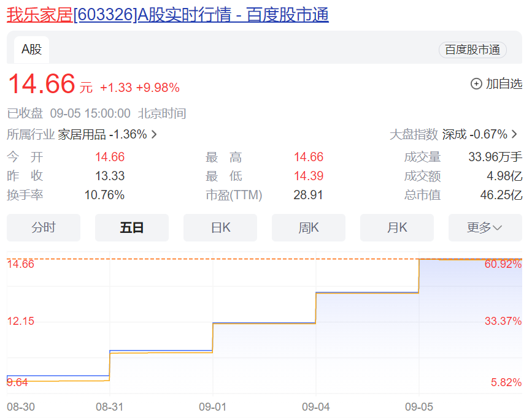This screenshot has width=532, height=418.
Task: Click the 总市值 value 46.25亿
Action: 501,195
